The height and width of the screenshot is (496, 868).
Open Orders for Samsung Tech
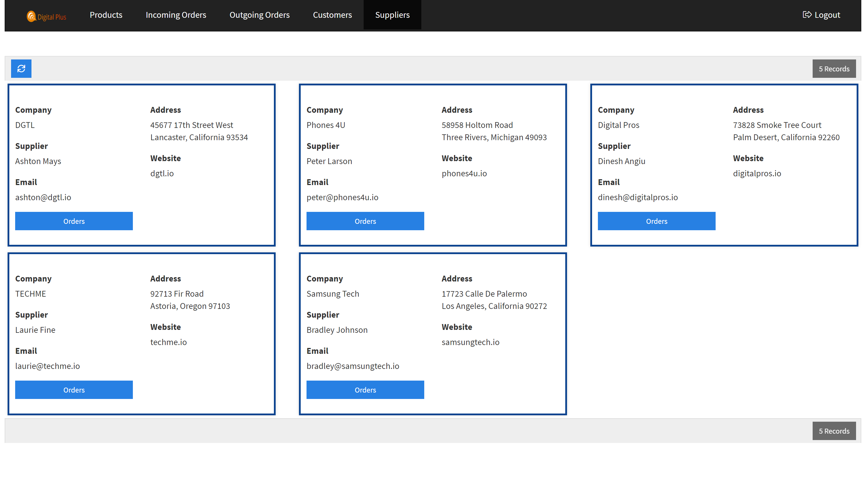[365, 390]
